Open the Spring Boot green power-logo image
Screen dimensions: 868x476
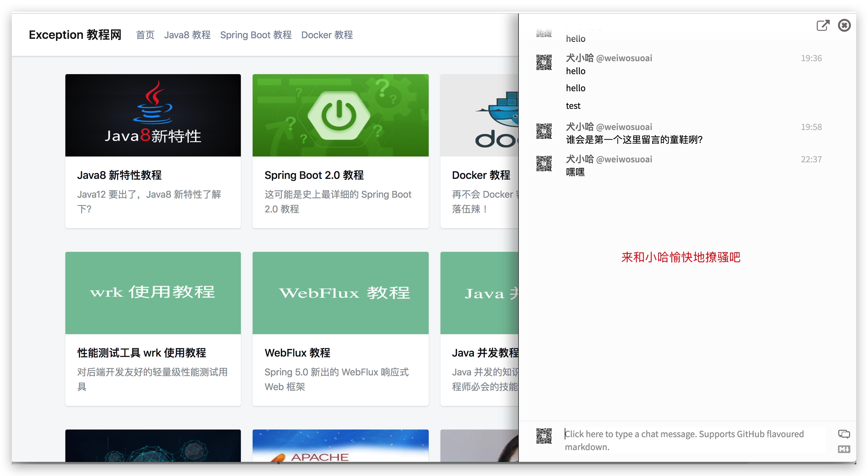[340, 115]
